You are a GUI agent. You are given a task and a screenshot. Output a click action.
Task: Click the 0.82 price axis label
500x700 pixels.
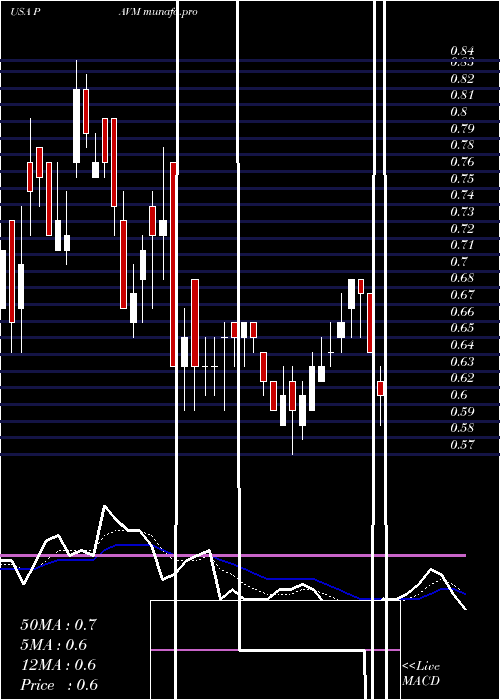[x=462, y=79]
